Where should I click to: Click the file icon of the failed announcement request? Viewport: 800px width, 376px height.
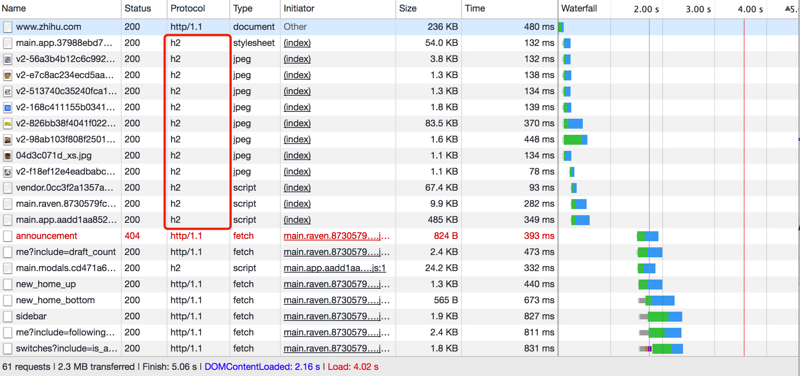pos(7,236)
